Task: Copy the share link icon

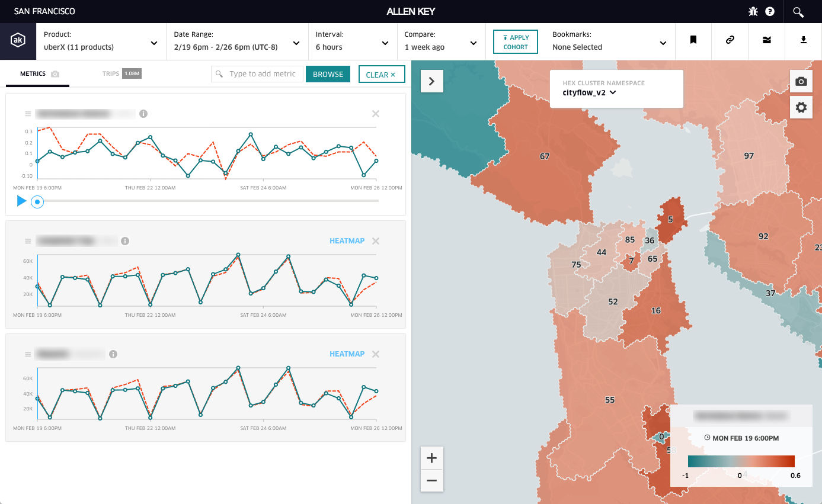Action: click(730, 40)
